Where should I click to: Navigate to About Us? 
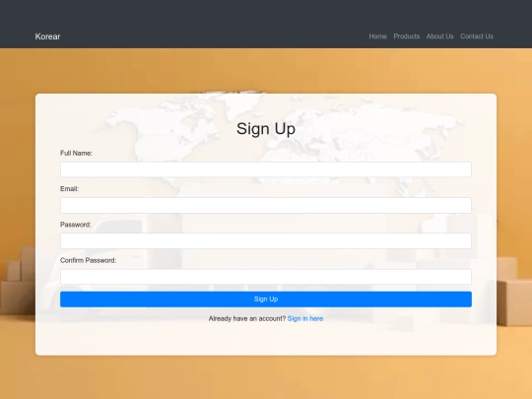[x=439, y=36]
